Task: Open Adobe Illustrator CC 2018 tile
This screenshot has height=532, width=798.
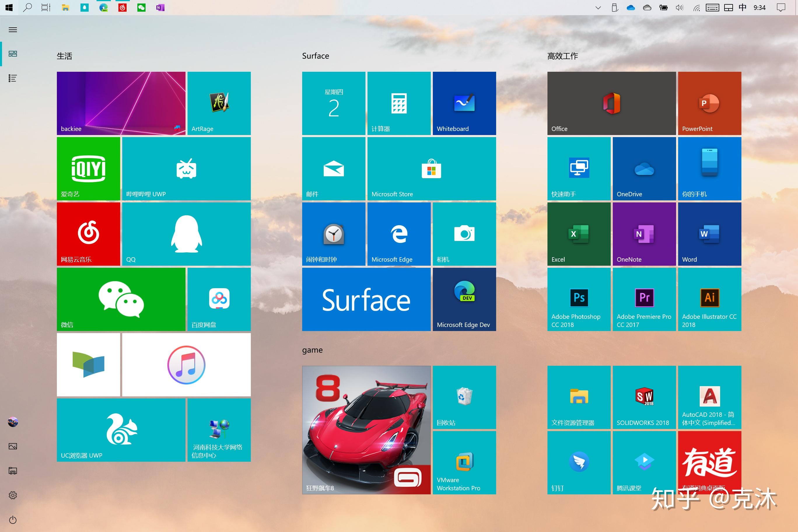Action: point(710,299)
